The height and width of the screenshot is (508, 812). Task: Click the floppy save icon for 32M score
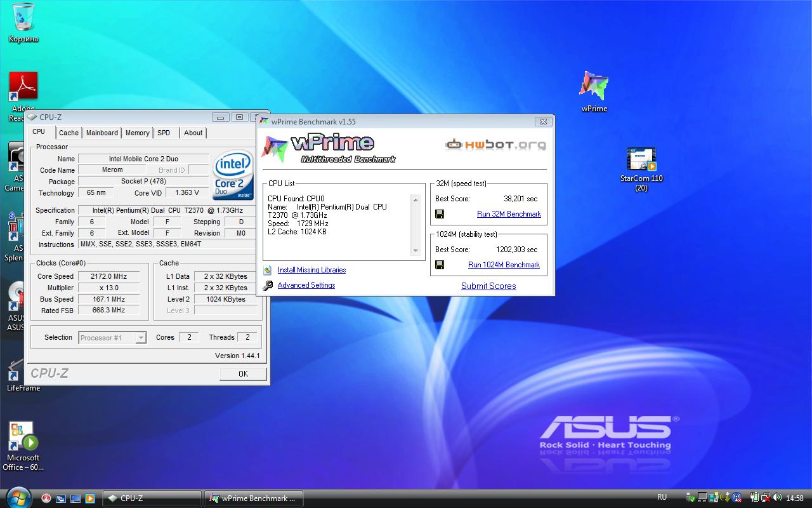[440, 214]
